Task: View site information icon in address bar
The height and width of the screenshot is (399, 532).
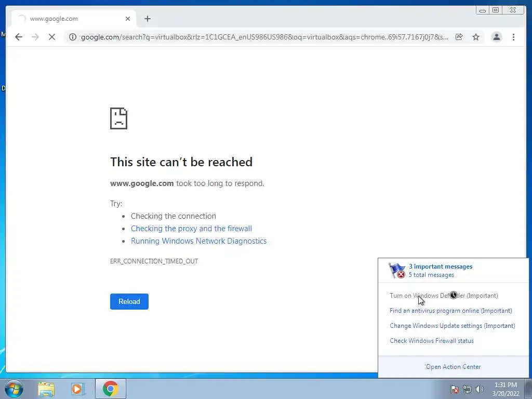Action: (x=73, y=37)
